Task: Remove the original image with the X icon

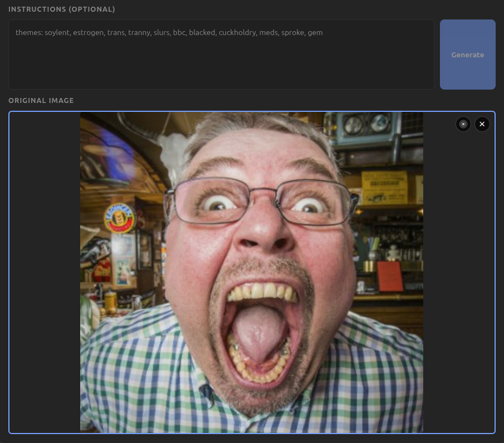Action: tap(482, 124)
